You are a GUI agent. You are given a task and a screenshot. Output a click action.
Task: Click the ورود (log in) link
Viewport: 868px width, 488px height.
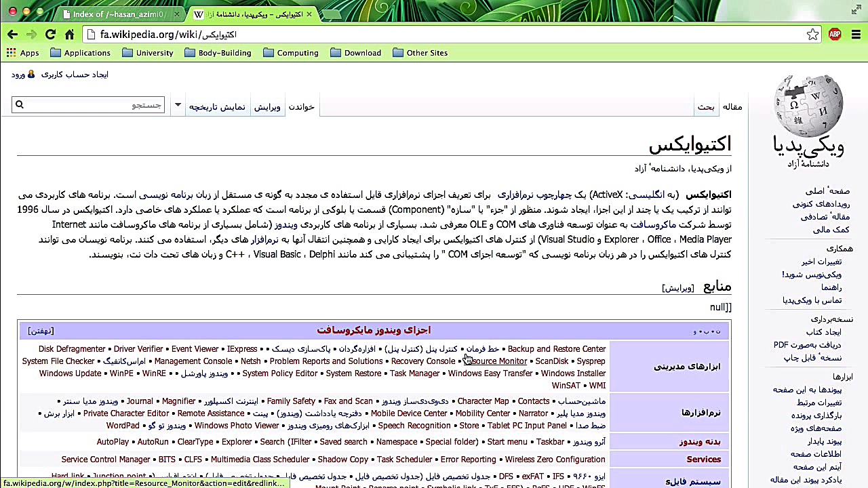point(18,75)
